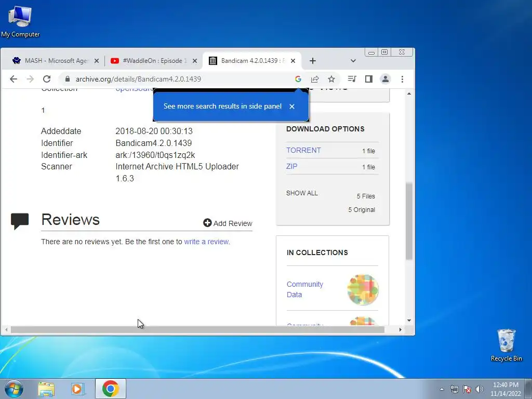Image resolution: width=532 pixels, height=399 pixels.
Task: Follow the 'write a review' link
Action: 207,242
